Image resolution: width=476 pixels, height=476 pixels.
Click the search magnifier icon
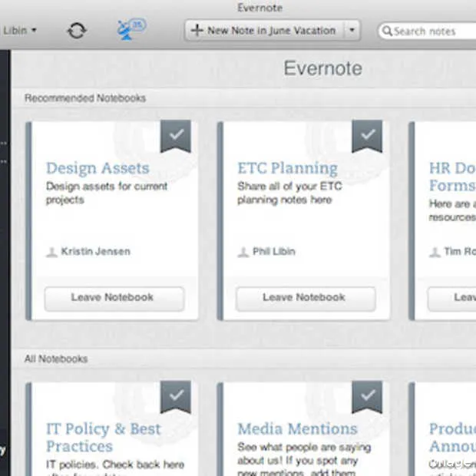387,31
